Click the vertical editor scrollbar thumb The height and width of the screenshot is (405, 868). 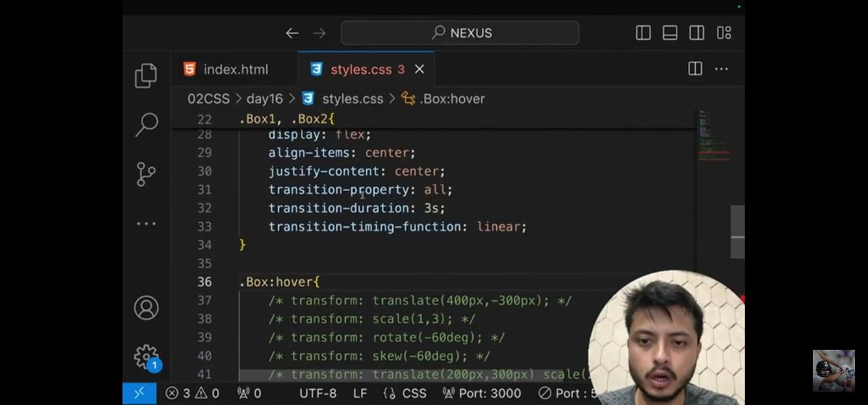tap(737, 231)
